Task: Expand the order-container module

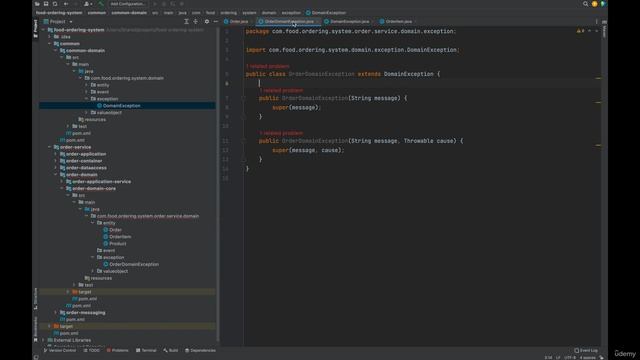Action: coord(56,161)
